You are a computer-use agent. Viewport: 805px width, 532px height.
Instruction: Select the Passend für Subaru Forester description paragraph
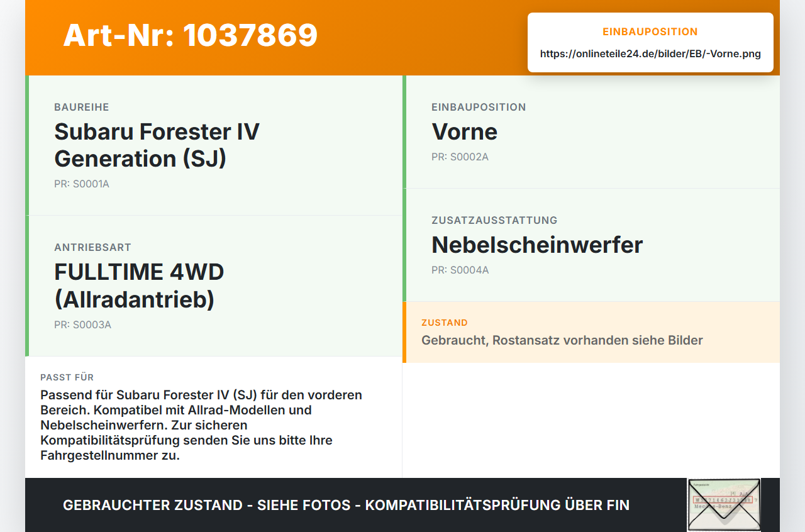tap(201, 425)
